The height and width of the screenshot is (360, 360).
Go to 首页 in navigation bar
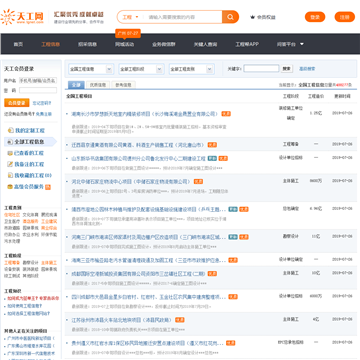coord(18,44)
